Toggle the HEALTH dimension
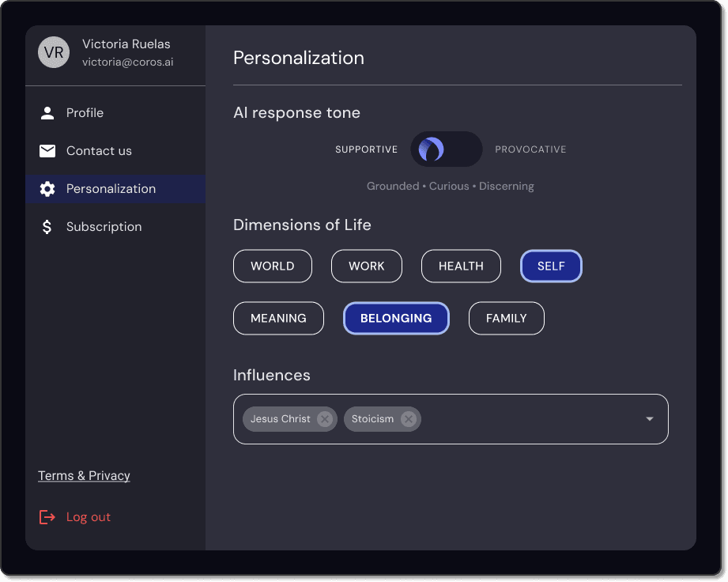Image resolution: width=728 pixels, height=582 pixels. coord(461,266)
